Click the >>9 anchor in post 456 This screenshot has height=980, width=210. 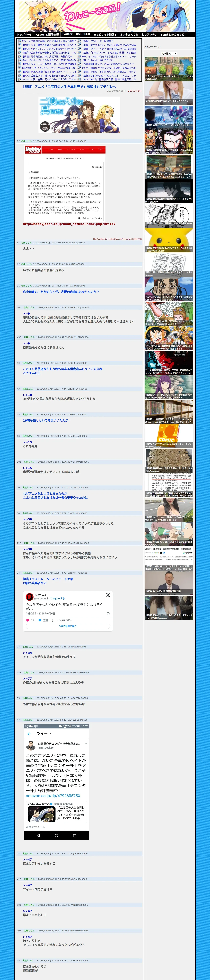[26, 343]
